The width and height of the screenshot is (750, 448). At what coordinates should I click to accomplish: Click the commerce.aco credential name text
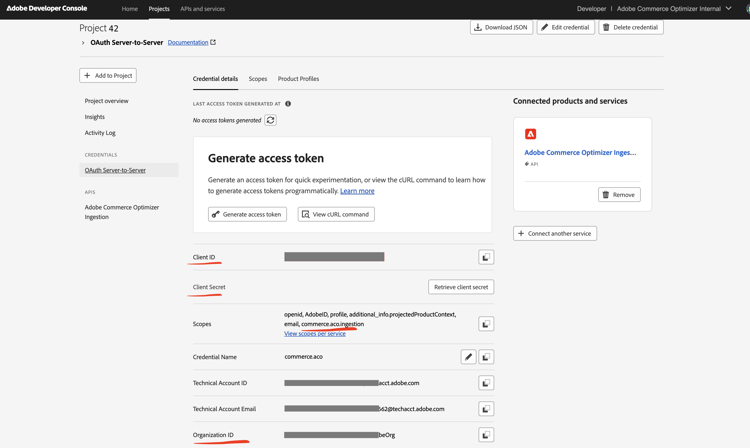pyautogui.click(x=303, y=357)
